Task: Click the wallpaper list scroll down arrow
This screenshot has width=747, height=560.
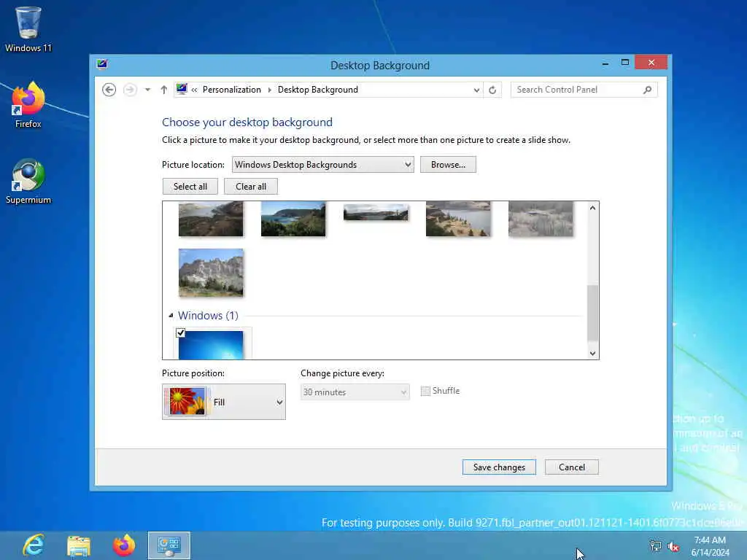Action: [x=592, y=354]
